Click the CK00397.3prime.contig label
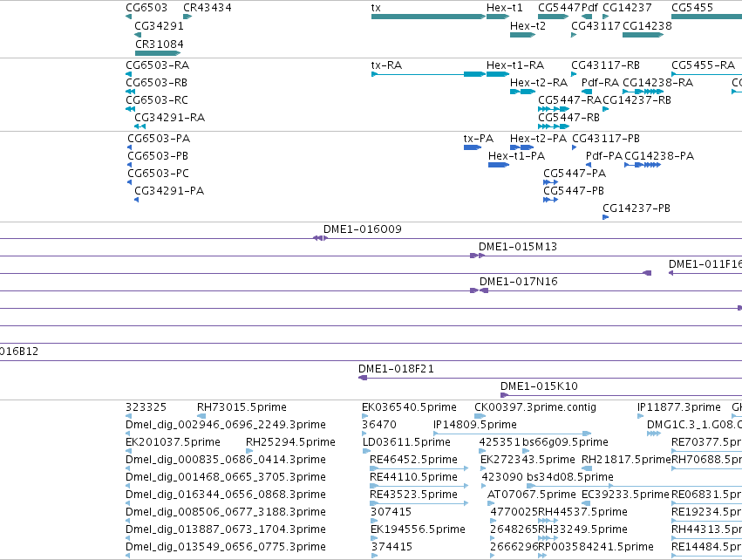 [535, 407]
